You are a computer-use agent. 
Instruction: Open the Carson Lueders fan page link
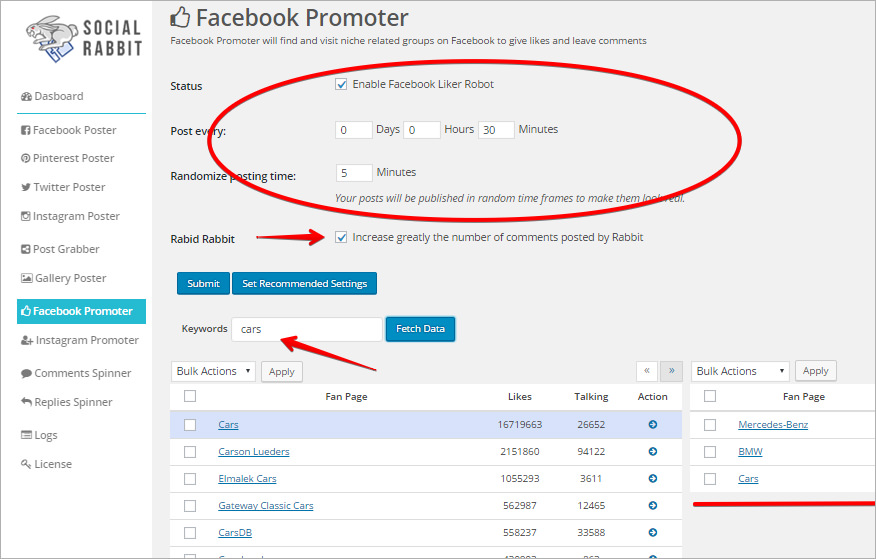pos(254,452)
